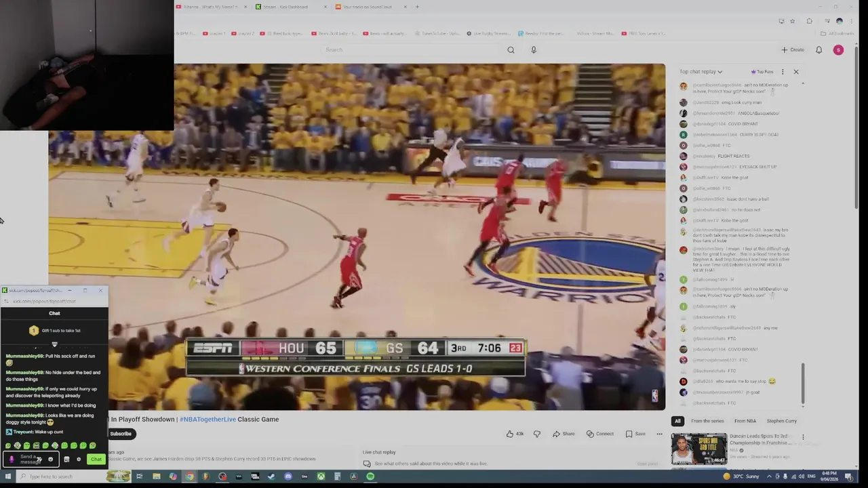
Task: Send message with green Chat button
Action: (96, 460)
